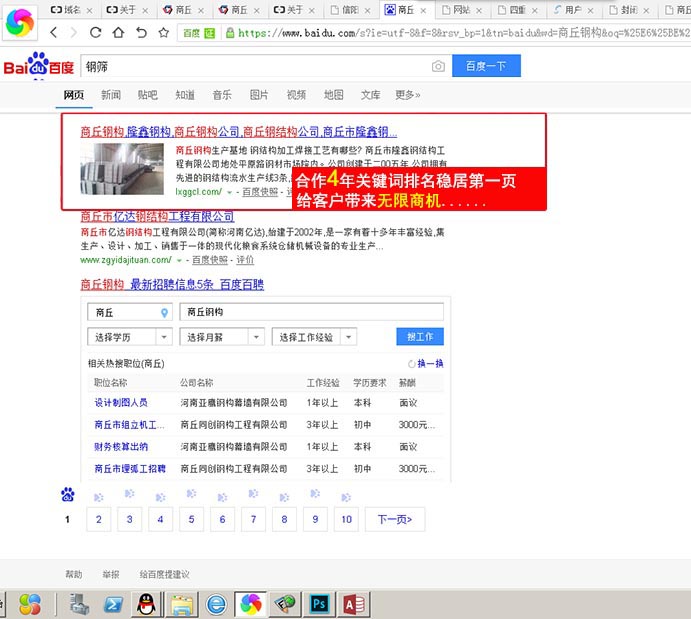
Task: Open Server Manager from the taskbar
Action: [80, 604]
